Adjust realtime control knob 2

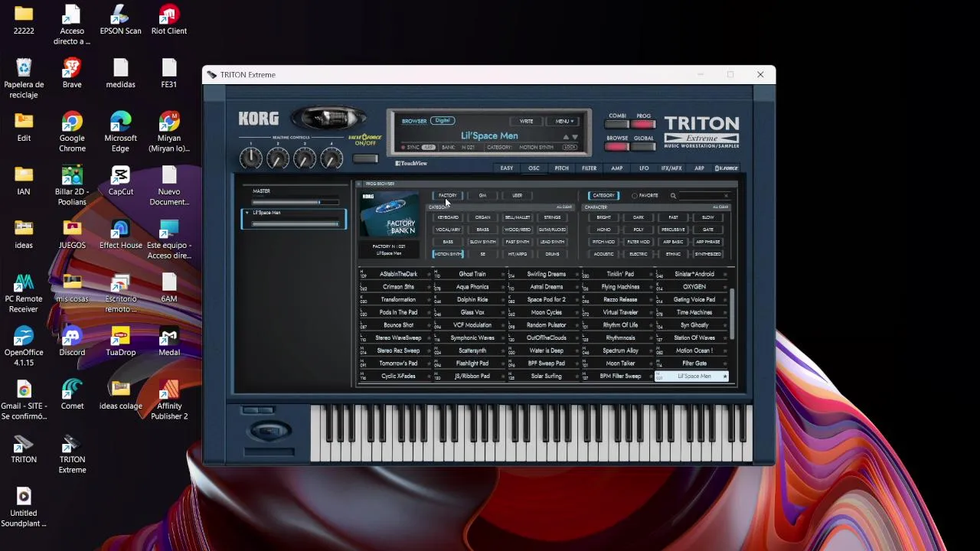[x=278, y=158]
